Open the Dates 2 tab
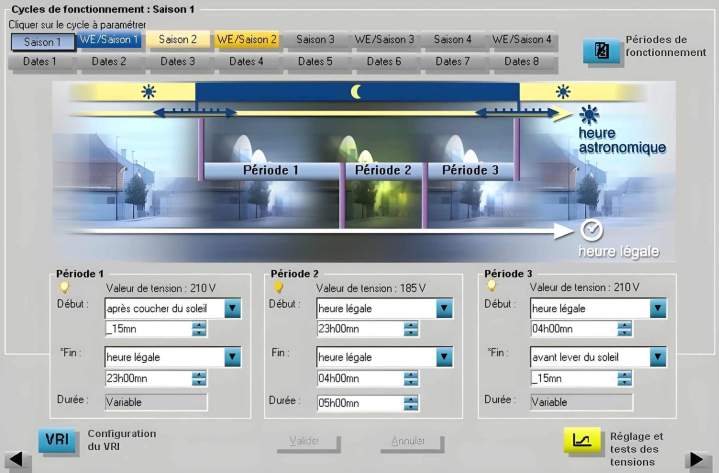This screenshot has height=473, width=719. click(109, 61)
